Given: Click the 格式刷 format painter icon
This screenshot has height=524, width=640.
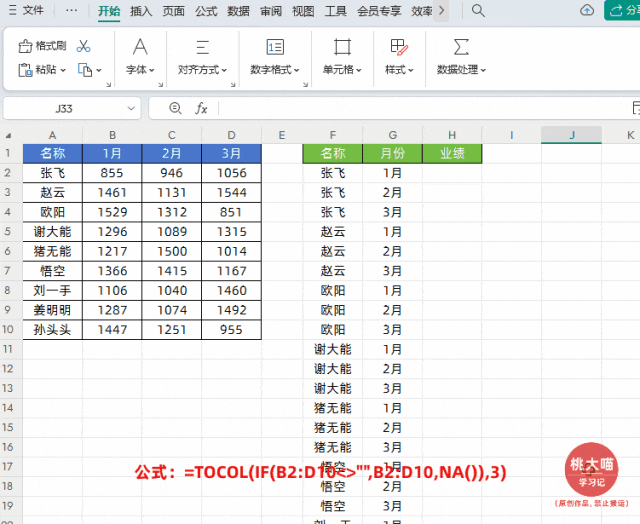Looking at the screenshot, I should pos(24,46).
